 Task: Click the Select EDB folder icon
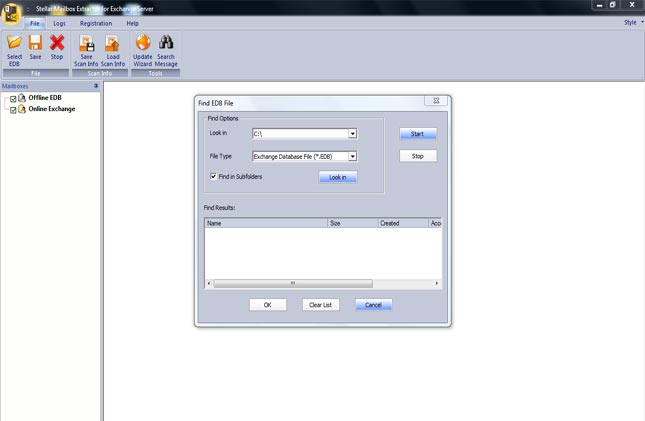14,42
